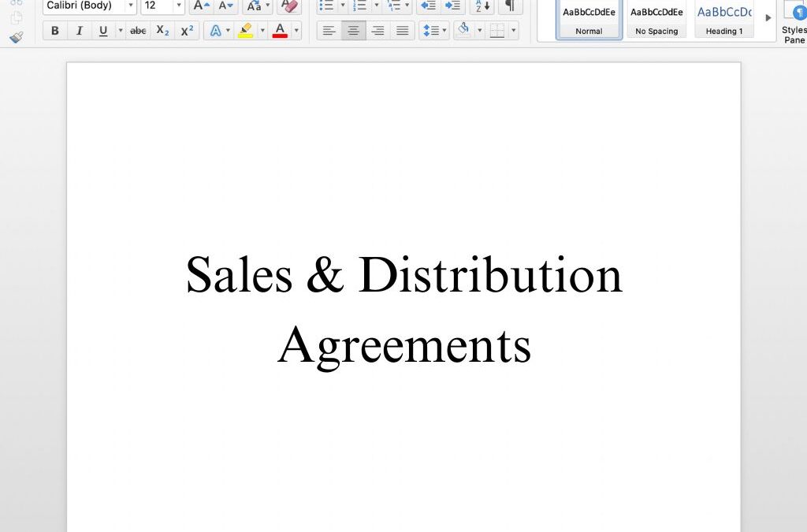Expand the underline style dropdown arrow
Image resolution: width=807 pixels, height=532 pixels.
pyautogui.click(x=121, y=31)
